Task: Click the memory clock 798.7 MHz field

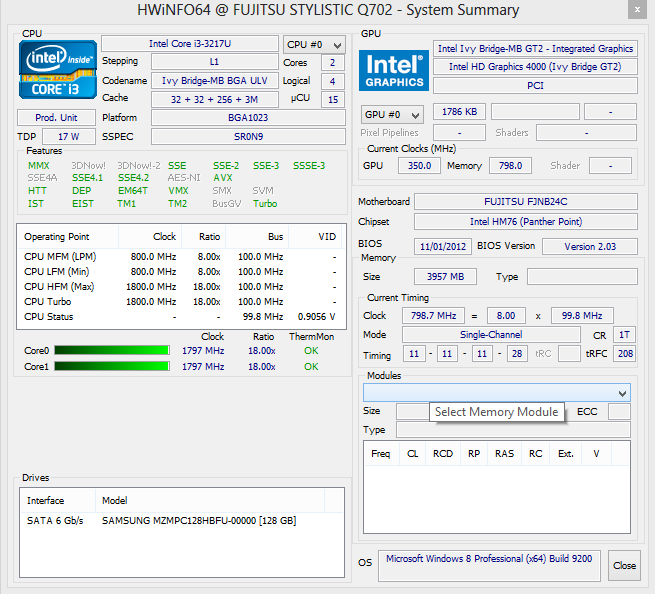Action: 433,315
